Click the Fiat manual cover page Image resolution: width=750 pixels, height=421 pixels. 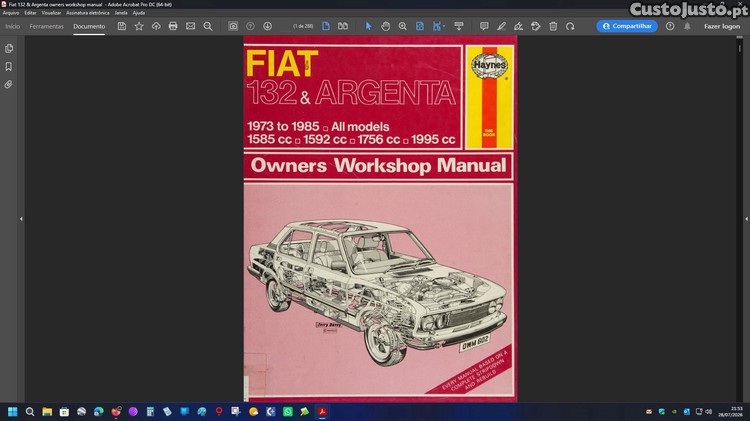point(380,219)
